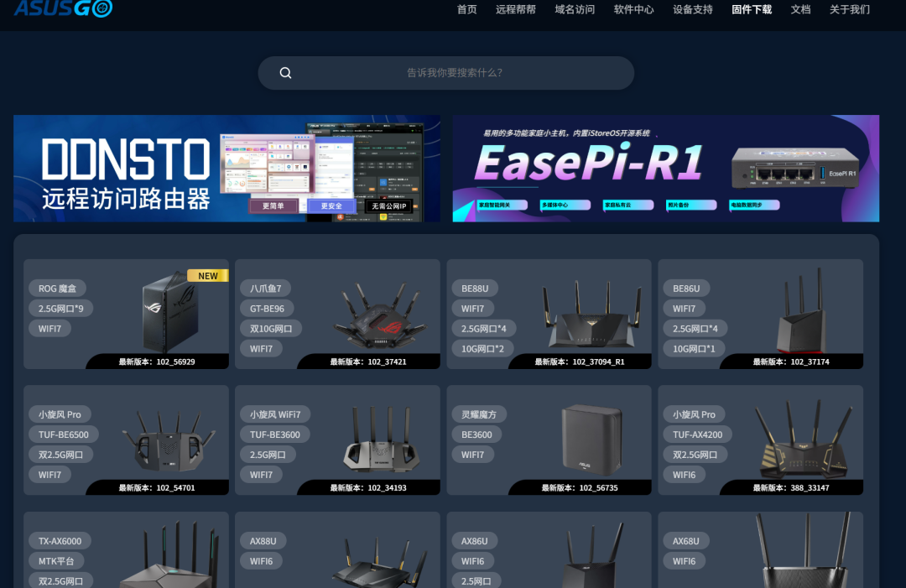Click the AX68U router image
Image resolution: width=906 pixels, height=588 pixels.
pos(804,550)
